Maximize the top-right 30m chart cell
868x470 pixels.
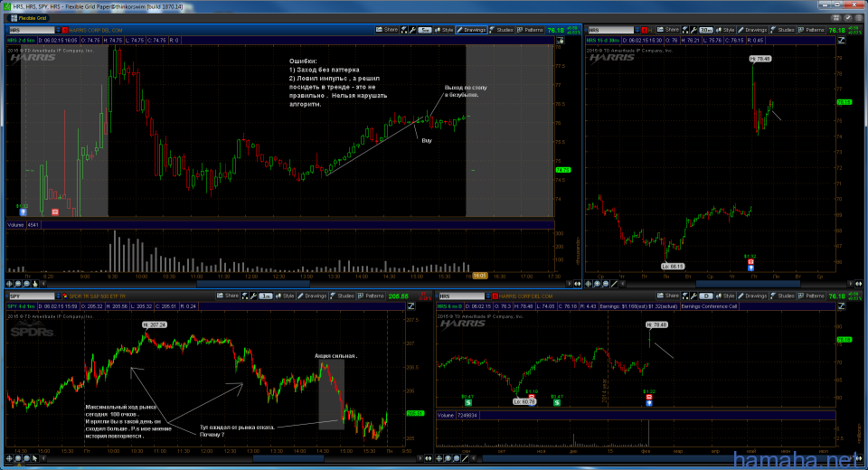click(842, 41)
